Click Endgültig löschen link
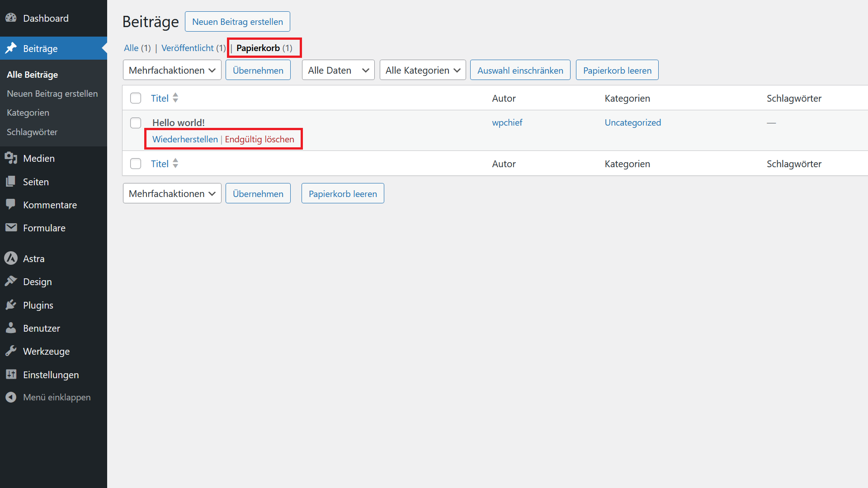 coord(259,139)
